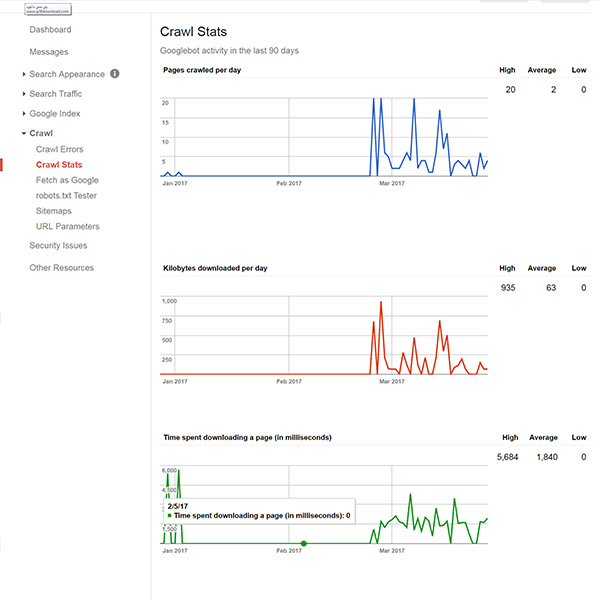Open the robots.txt Tester
This screenshot has height=603, width=600.
65,196
